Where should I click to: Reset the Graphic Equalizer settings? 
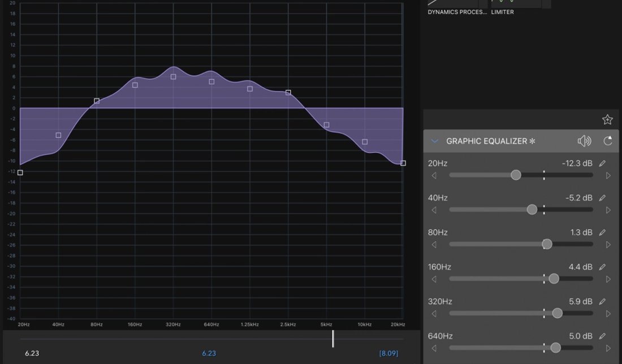[608, 141]
